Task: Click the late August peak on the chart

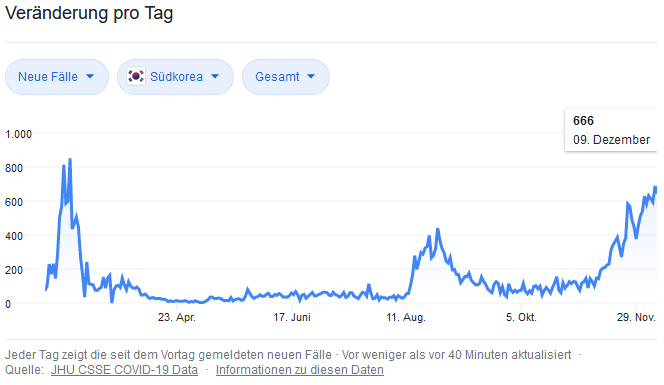Action: [x=438, y=230]
